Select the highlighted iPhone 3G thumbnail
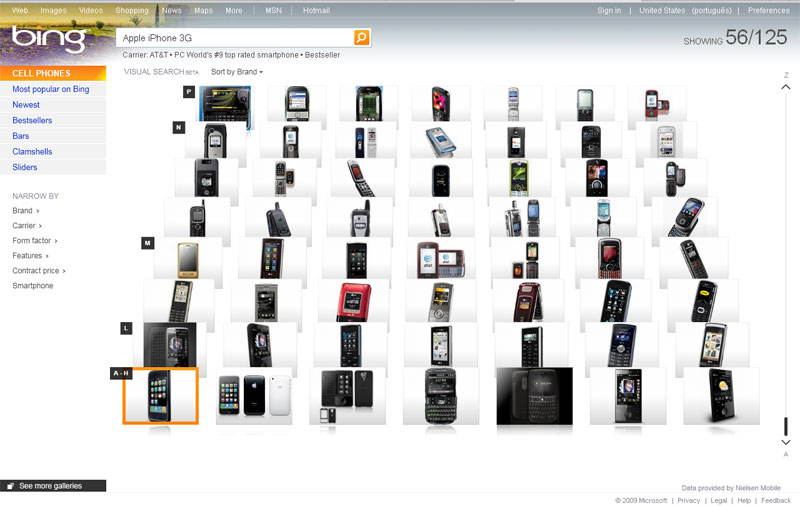The image size is (800, 506). pos(160,396)
